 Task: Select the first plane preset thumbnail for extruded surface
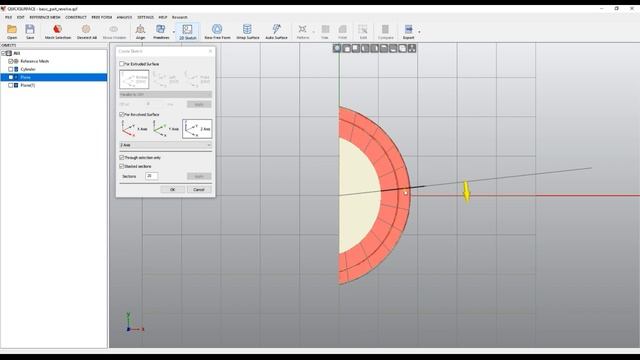click(134, 79)
